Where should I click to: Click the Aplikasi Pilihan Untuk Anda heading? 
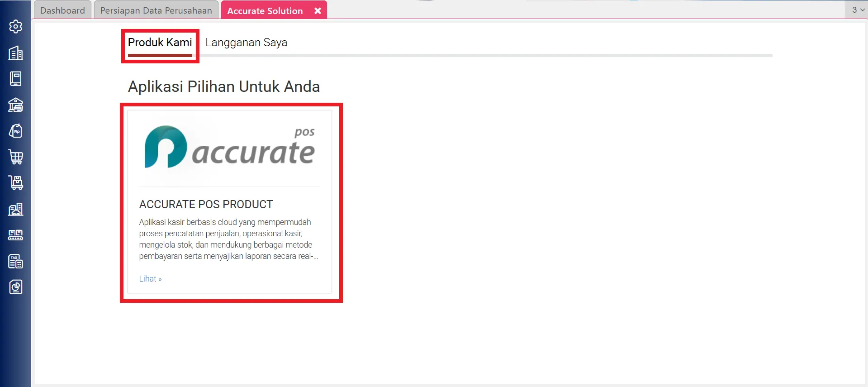pos(224,86)
